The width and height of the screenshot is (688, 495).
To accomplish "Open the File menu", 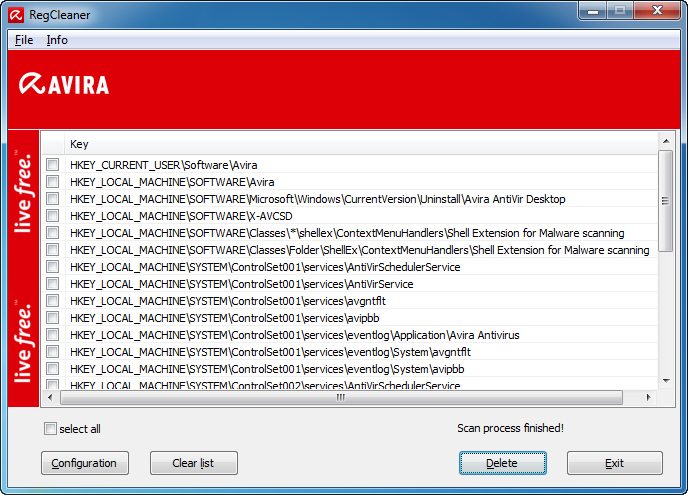I will (24, 40).
